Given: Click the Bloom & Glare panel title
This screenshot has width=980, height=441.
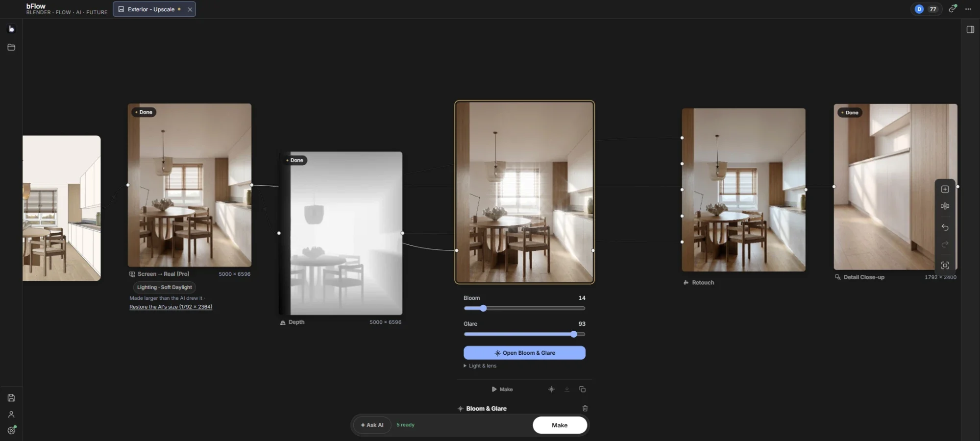Looking at the screenshot, I should [x=486, y=408].
